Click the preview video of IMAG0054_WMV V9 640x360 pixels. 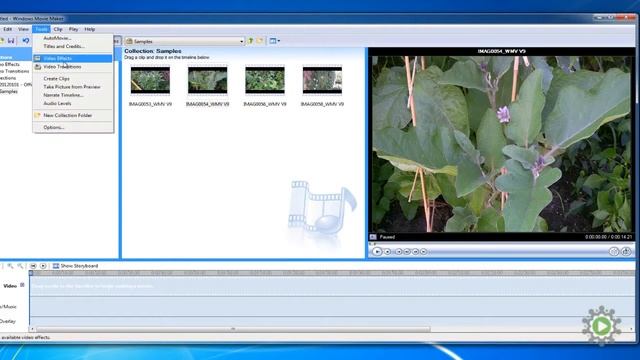[x=502, y=144]
